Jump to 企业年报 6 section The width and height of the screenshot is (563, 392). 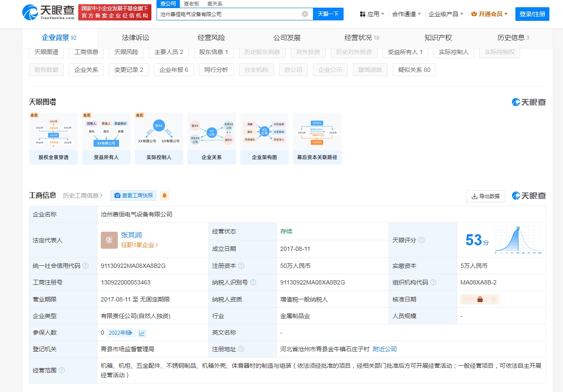(174, 70)
